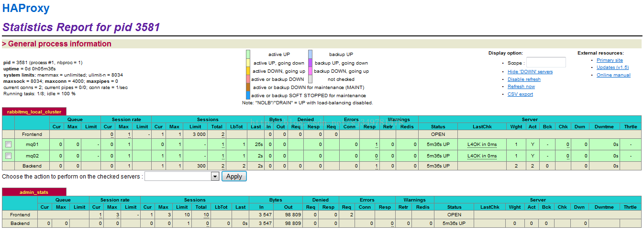Click the Disable refresh link
The height and width of the screenshot is (235, 644).
pyautogui.click(x=524, y=79)
